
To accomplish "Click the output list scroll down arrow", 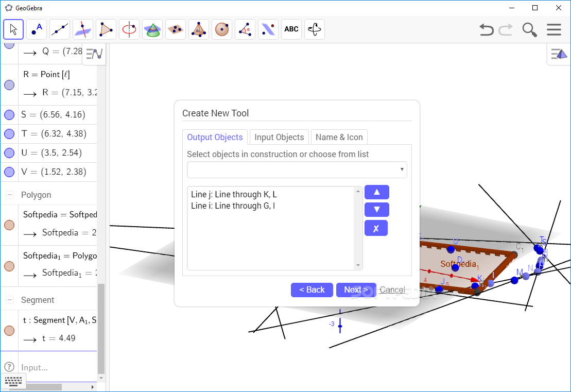I will [x=358, y=265].
